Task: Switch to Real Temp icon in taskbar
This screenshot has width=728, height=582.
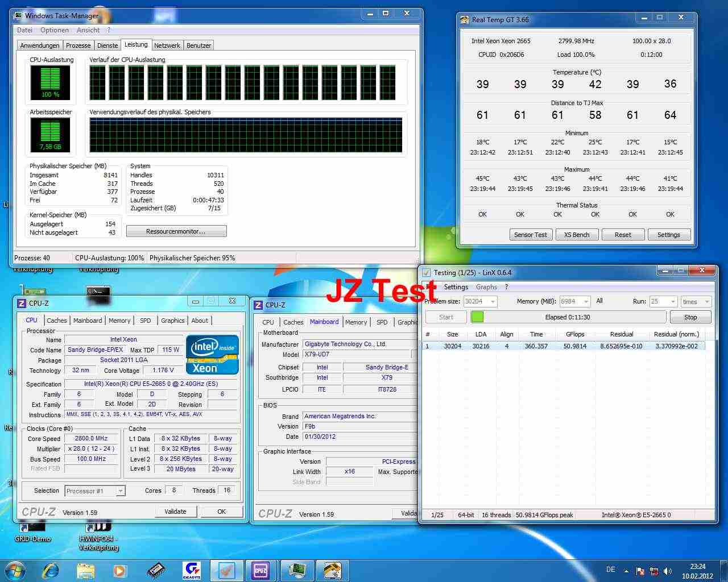Action: point(332,571)
